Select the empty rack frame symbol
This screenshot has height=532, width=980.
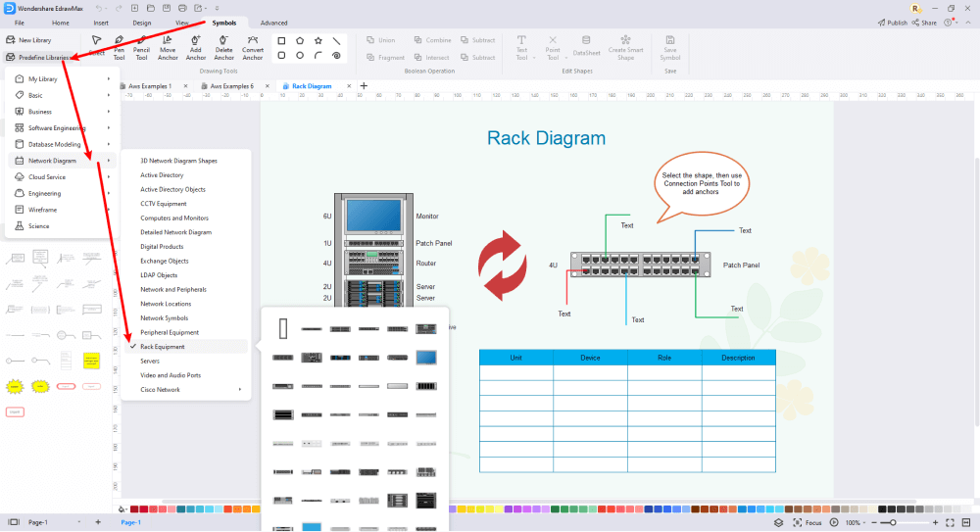(x=283, y=329)
